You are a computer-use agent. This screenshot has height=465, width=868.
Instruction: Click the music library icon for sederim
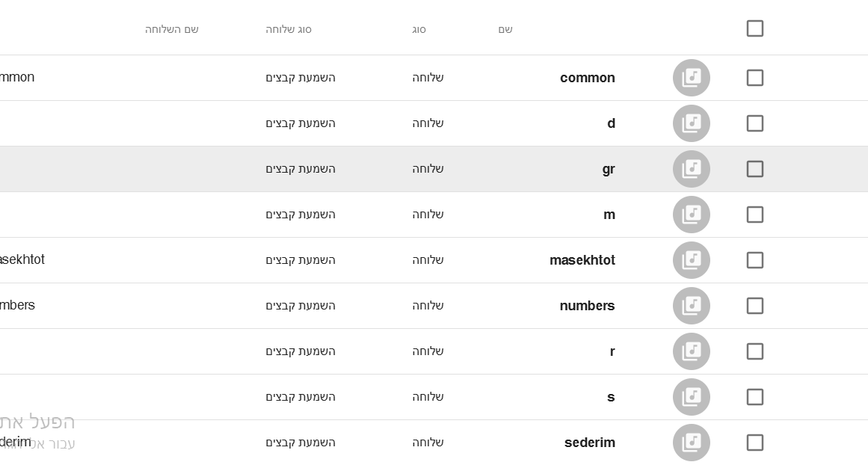[691, 443]
